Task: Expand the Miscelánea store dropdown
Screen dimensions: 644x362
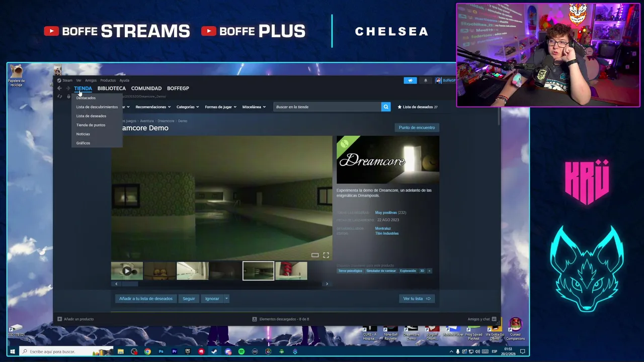Action: [254, 107]
